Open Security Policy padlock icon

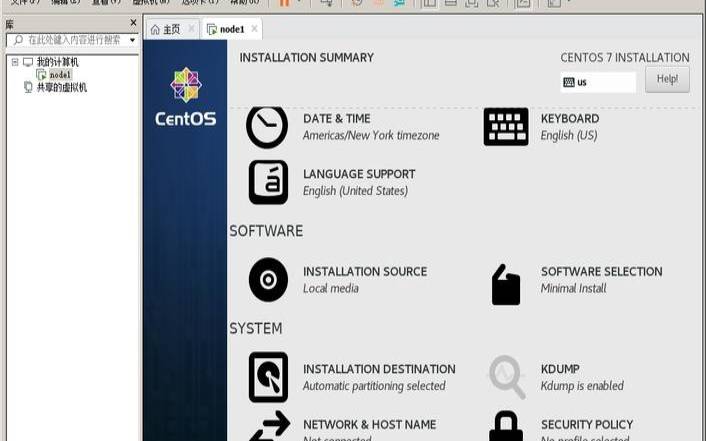tap(506, 426)
